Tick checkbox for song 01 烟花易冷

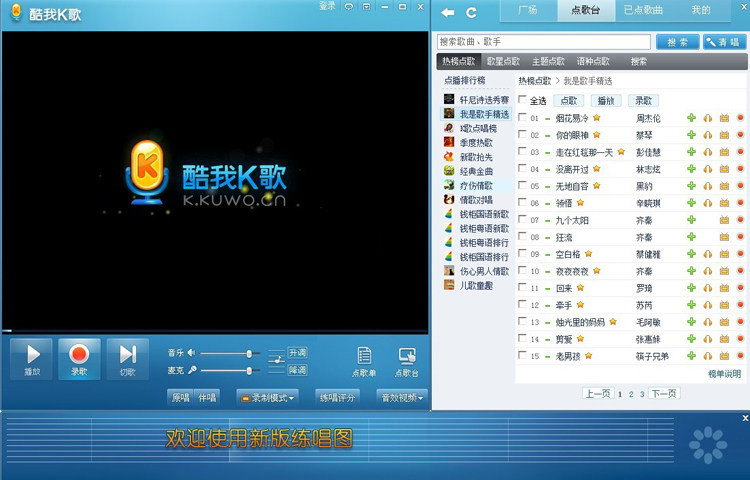pyautogui.click(x=522, y=117)
